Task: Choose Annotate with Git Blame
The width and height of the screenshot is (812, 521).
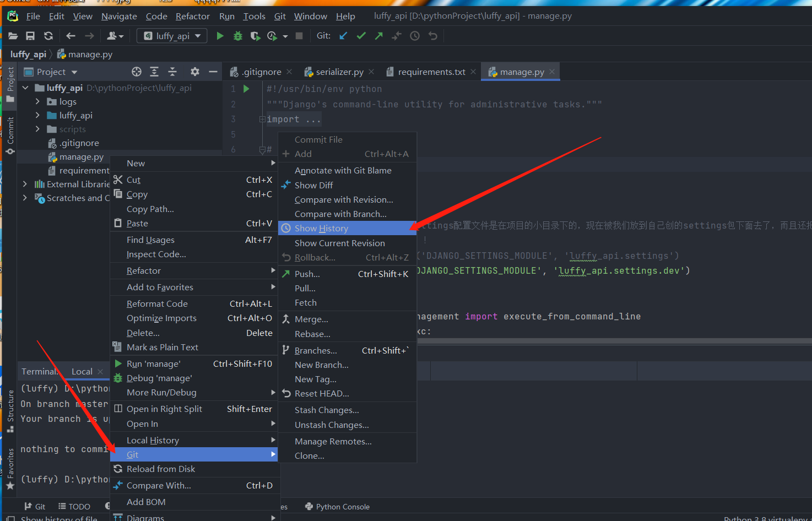Action: click(347, 171)
